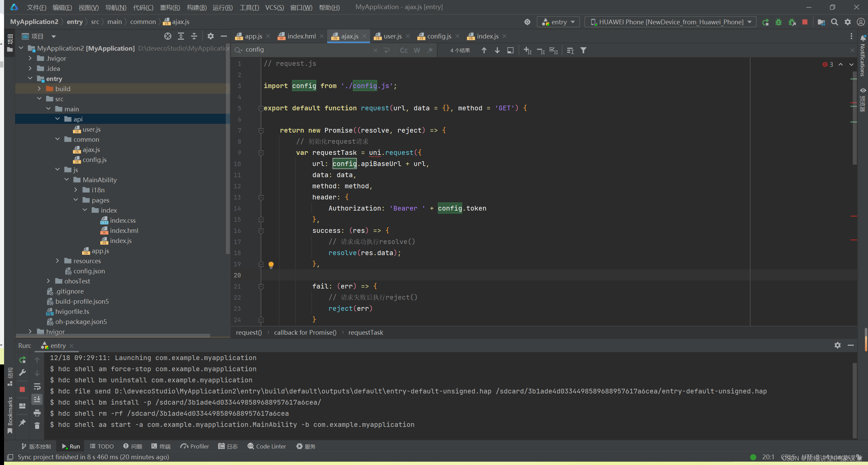
Task: Open the TODO tool window
Action: click(102, 446)
